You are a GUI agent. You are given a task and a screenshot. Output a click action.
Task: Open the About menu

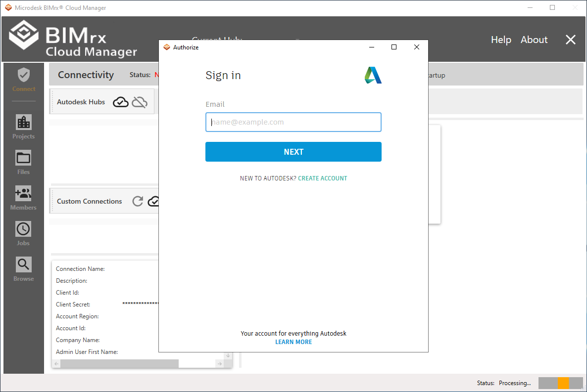[534, 40]
